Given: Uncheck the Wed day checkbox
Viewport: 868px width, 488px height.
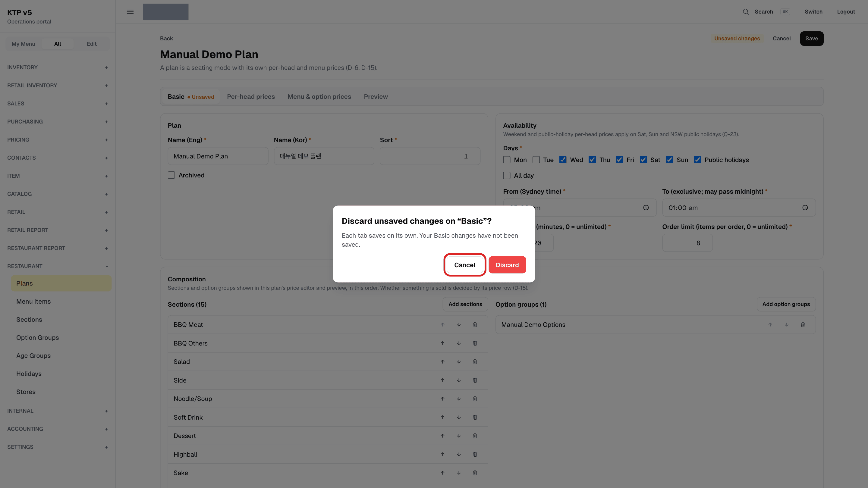Looking at the screenshot, I should coord(563,160).
